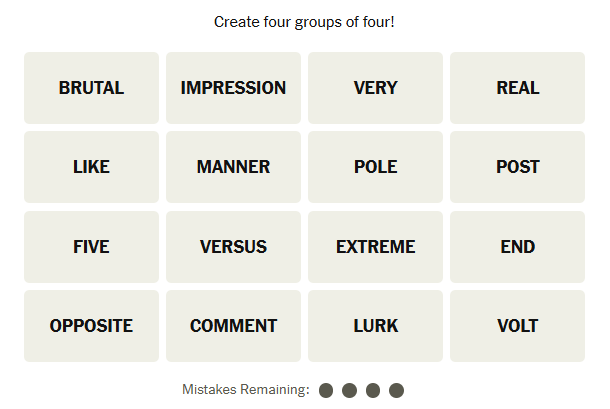This screenshot has height=409, width=610.
Task: Click the last mistakes remaining dot
Action: 397,390
